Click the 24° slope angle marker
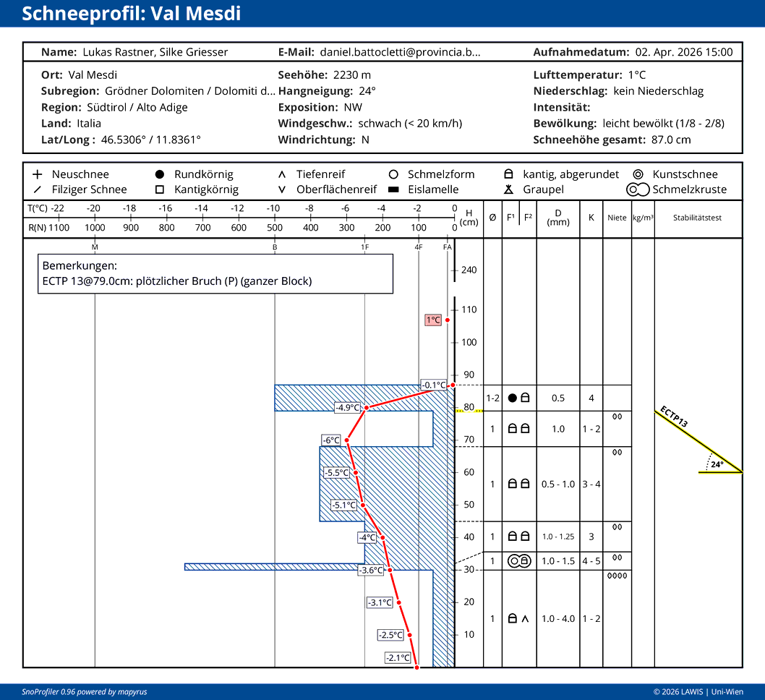The width and height of the screenshot is (765, 700). [x=716, y=465]
